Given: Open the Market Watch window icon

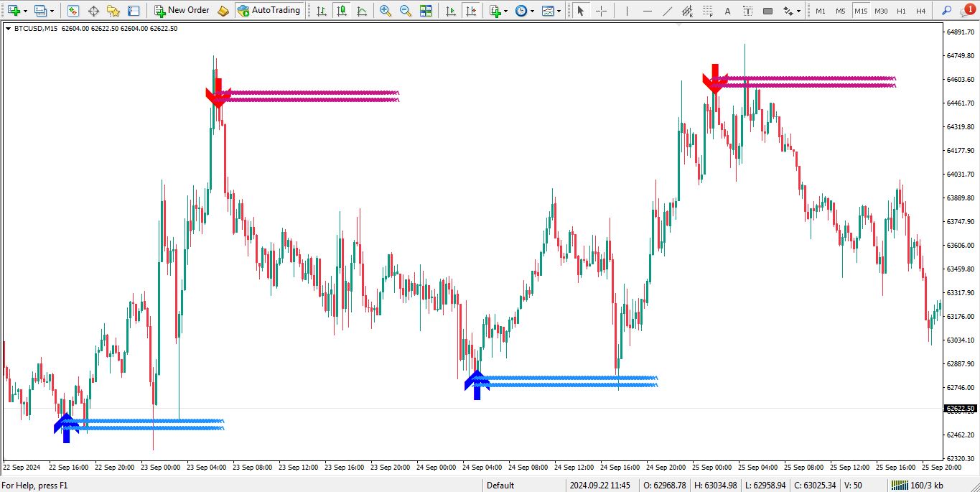Looking at the screenshot, I should point(73,11).
